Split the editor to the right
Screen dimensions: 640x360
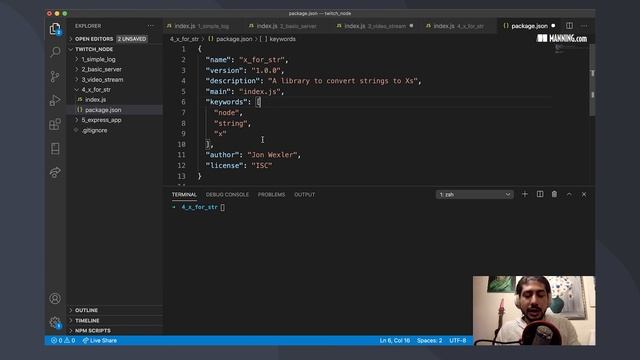(569, 26)
